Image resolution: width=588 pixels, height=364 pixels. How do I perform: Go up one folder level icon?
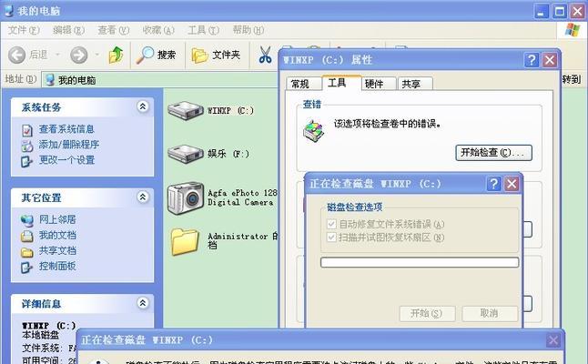tap(116, 55)
